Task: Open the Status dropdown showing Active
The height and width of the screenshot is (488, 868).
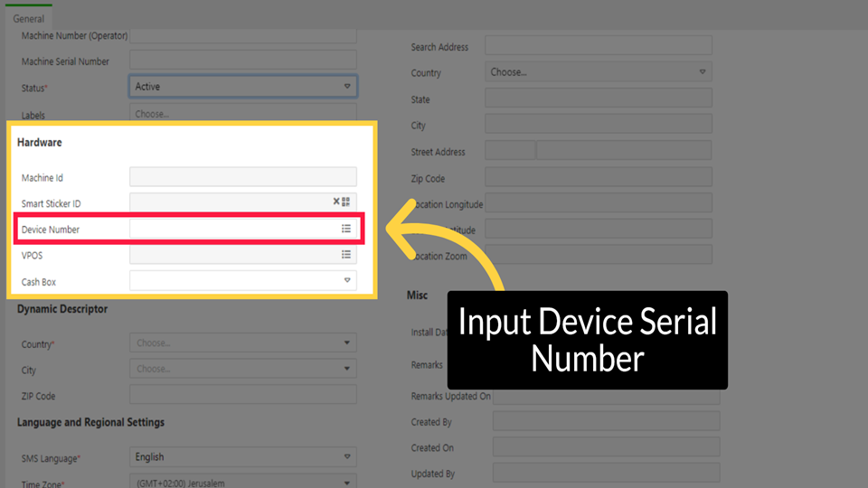Action: (242, 87)
